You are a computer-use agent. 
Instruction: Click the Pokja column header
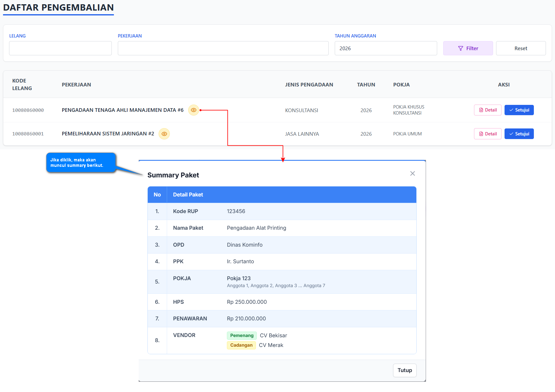tap(401, 85)
